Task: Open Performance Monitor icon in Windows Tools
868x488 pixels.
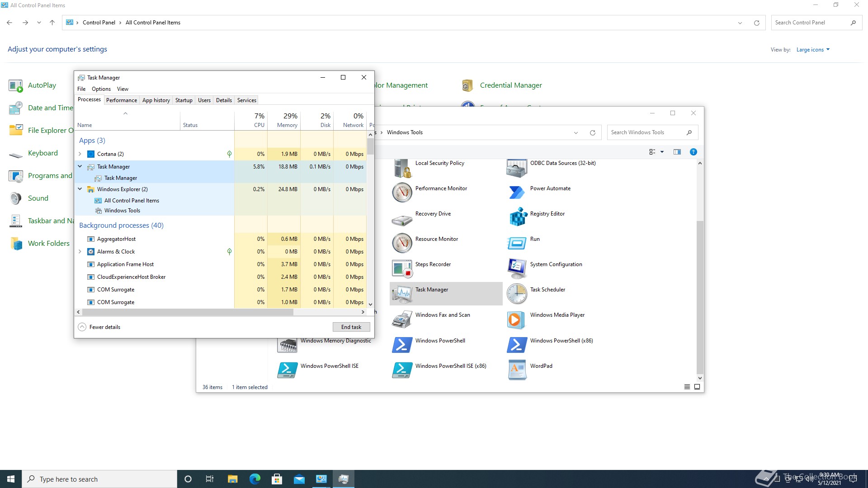Action: tap(402, 193)
